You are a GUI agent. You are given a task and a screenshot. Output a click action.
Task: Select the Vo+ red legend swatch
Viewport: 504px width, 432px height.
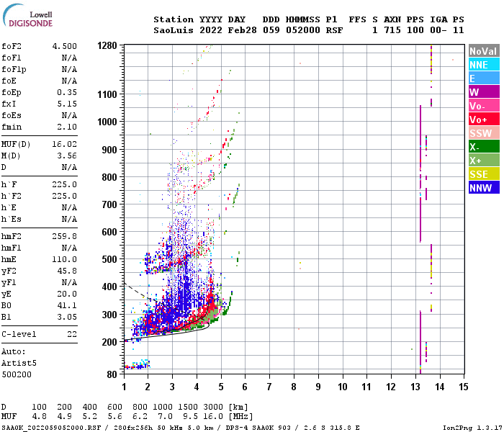[x=484, y=120]
